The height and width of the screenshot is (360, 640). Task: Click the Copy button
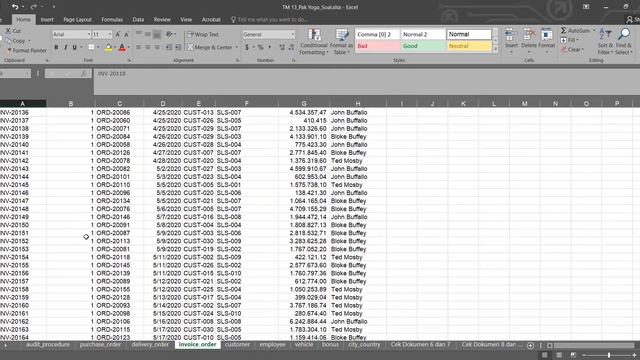pyautogui.click(x=16, y=41)
